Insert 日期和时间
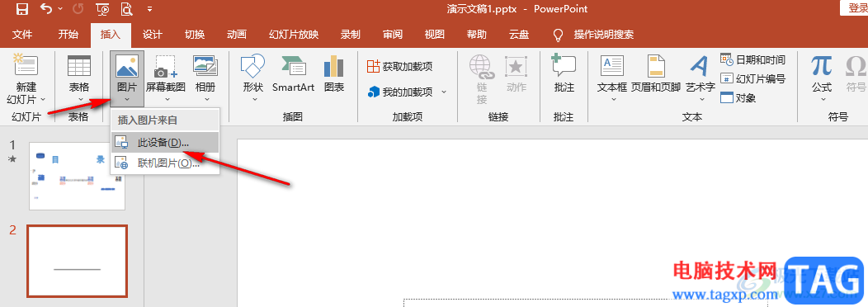The height and width of the screenshot is (307, 868). click(x=752, y=59)
